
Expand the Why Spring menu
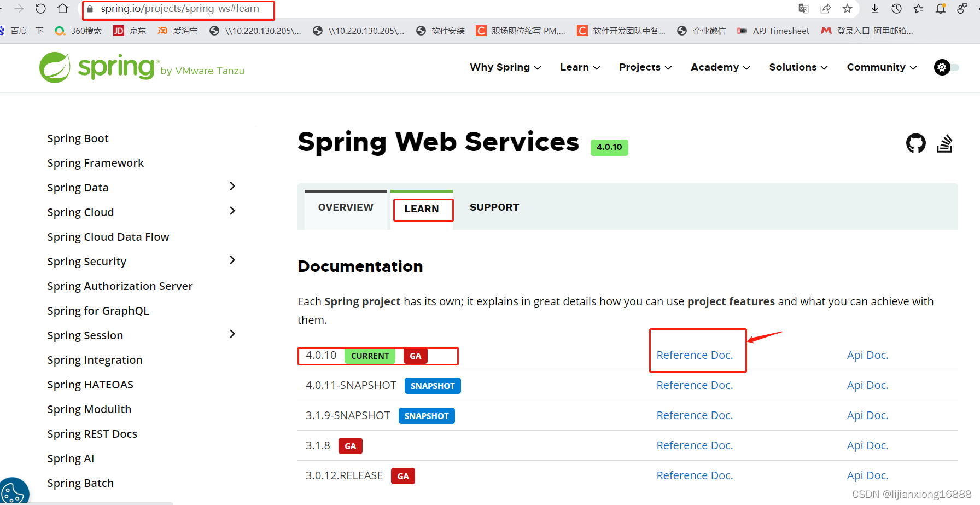tap(505, 67)
